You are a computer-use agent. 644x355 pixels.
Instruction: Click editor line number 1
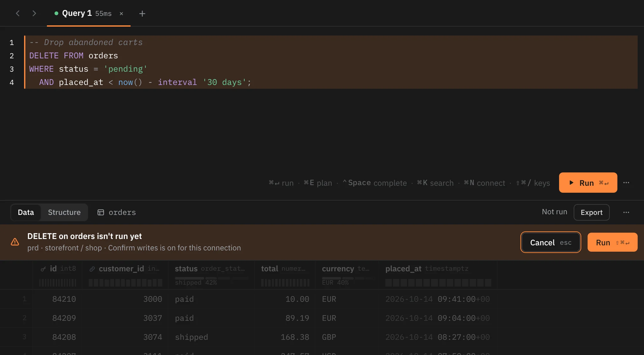[12, 42]
